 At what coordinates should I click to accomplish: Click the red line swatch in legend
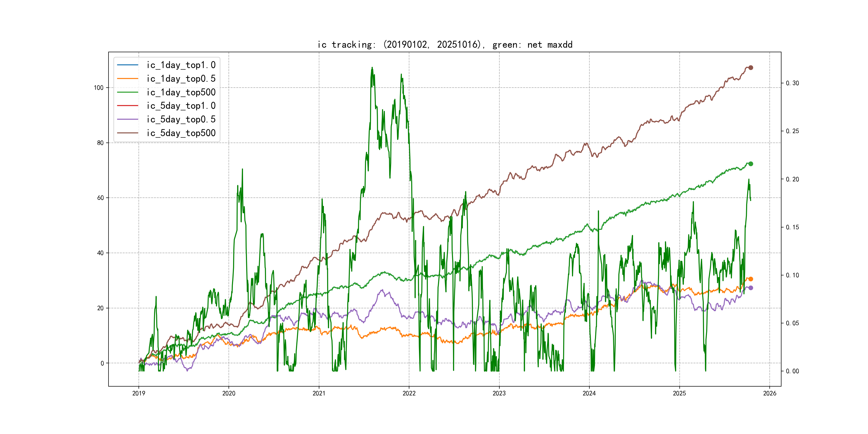[127, 106]
